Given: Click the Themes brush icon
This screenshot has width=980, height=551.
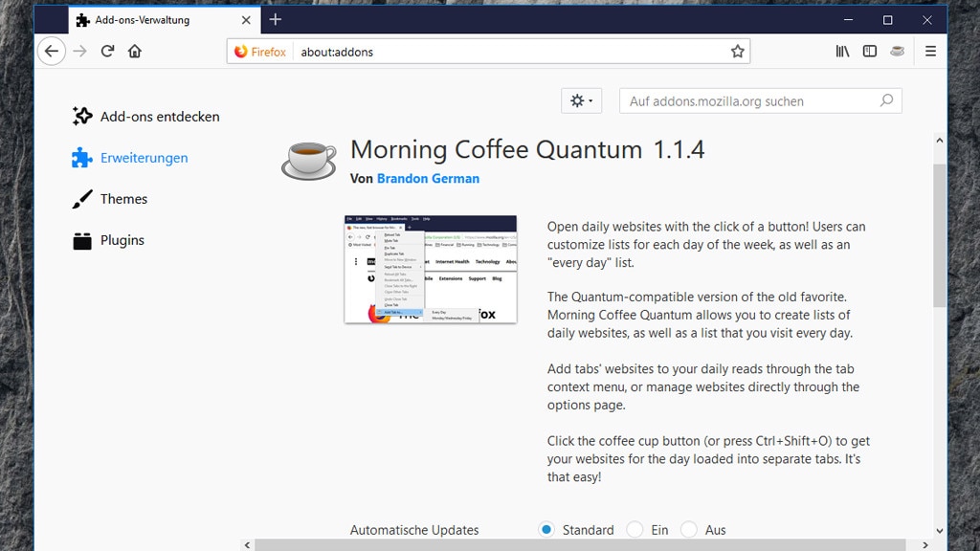Looking at the screenshot, I should 82,199.
